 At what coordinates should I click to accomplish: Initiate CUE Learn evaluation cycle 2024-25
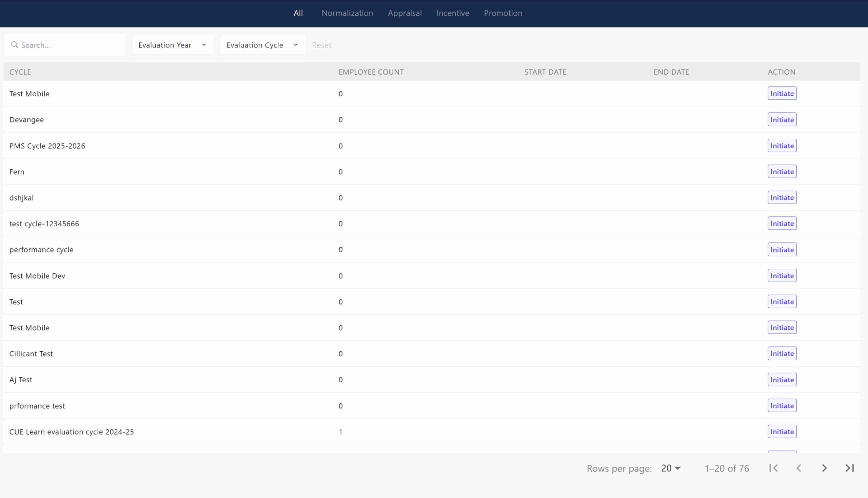click(782, 432)
